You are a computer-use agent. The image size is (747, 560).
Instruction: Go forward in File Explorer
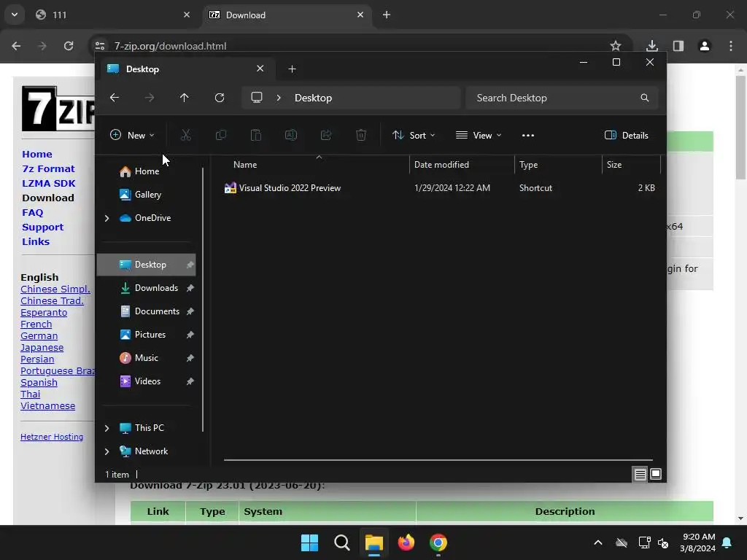click(149, 98)
